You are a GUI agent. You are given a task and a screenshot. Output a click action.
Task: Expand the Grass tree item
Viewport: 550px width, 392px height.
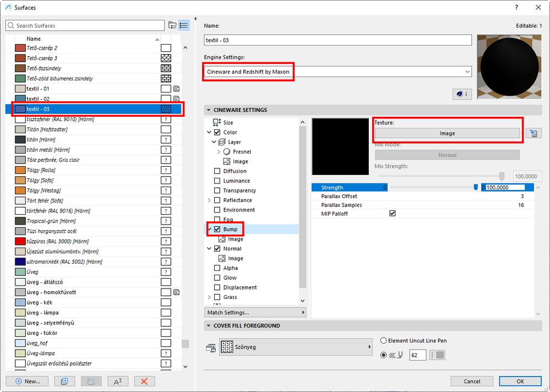(209, 297)
